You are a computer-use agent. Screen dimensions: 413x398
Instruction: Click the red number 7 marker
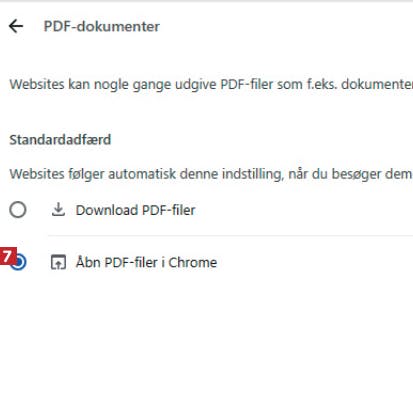(x=7, y=256)
